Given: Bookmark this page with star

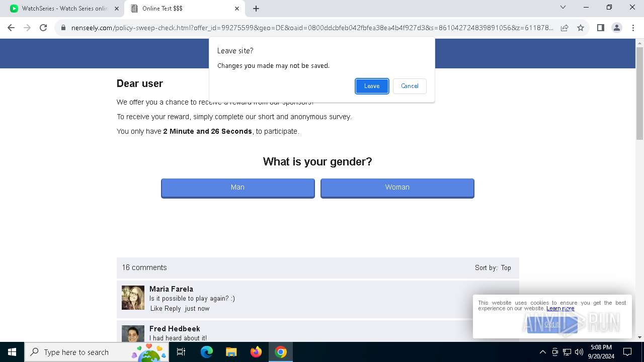Looking at the screenshot, I should click(x=581, y=28).
